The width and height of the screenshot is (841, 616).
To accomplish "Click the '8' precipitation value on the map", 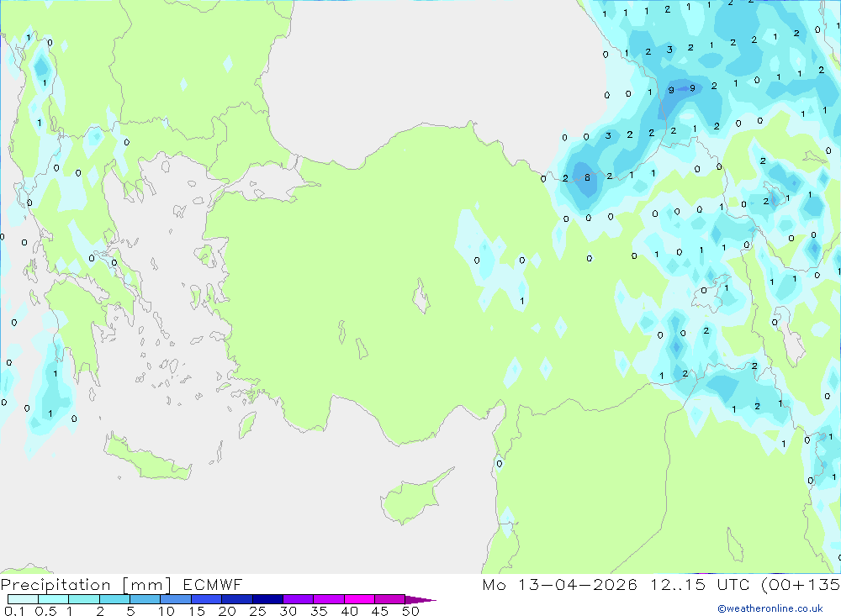I will pos(587,177).
